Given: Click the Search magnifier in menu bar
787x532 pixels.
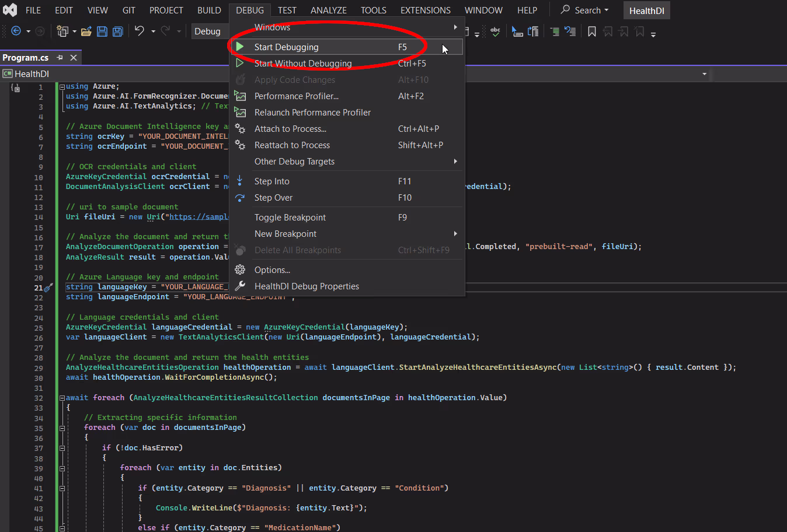Looking at the screenshot, I should click(565, 10).
